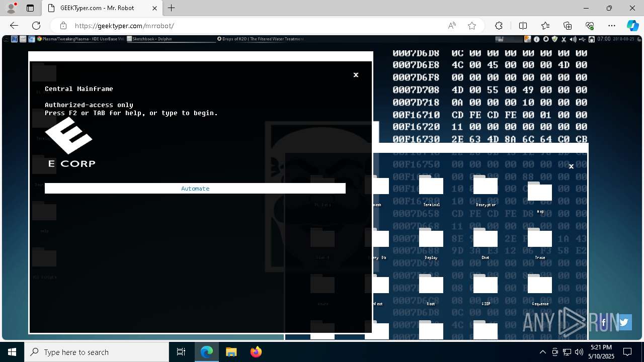Click the "Central Mainframe" heading text
644x362 pixels.
click(79, 89)
